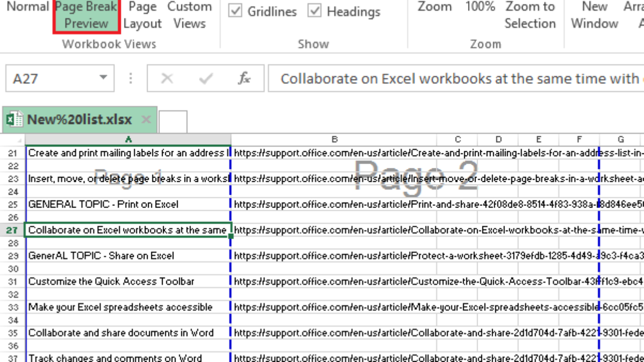Screen dimensions: 644x362
Task: Click cell 'Collaborate on Excel workbooks at the same'
Action: tap(128, 230)
